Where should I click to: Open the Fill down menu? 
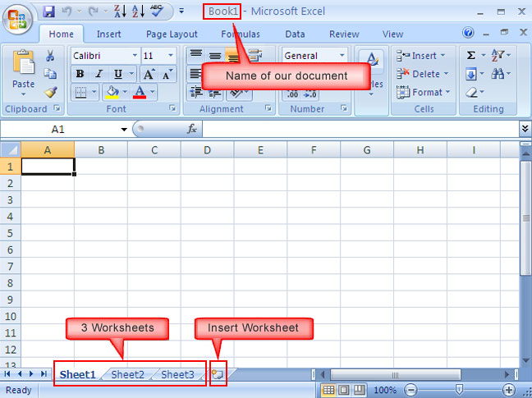pos(475,74)
